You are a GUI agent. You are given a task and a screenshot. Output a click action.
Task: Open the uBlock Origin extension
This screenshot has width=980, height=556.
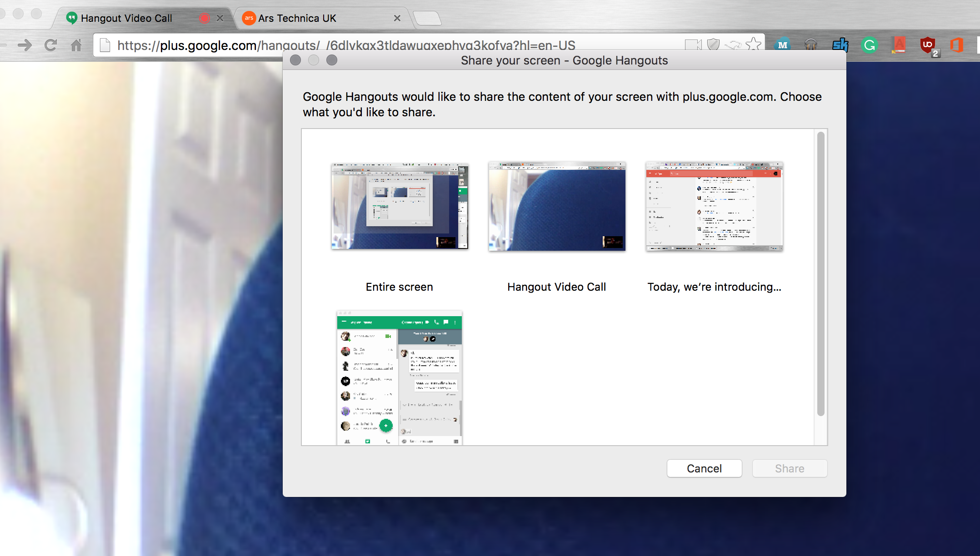click(x=928, y=46)
